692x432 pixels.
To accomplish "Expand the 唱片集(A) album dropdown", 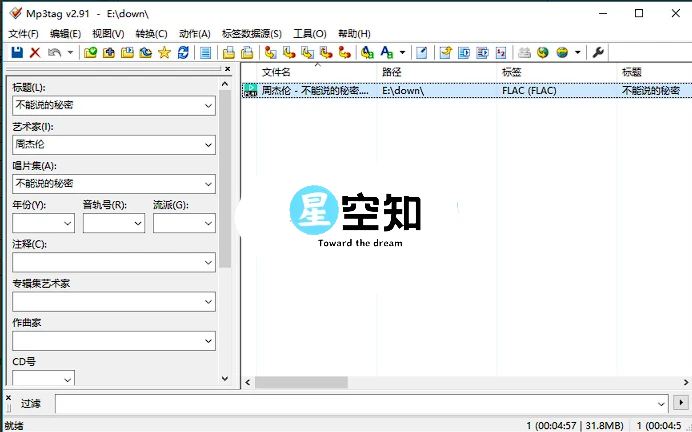I will pos(208,184).
